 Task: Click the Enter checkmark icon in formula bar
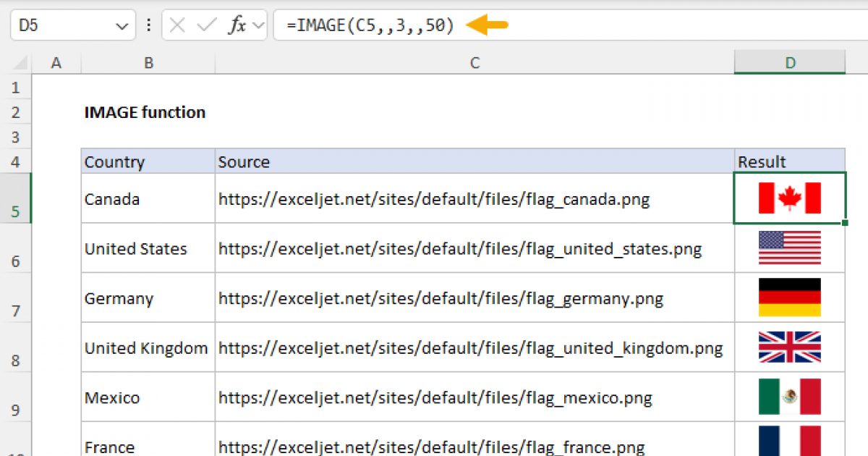(x=207, y=25)
